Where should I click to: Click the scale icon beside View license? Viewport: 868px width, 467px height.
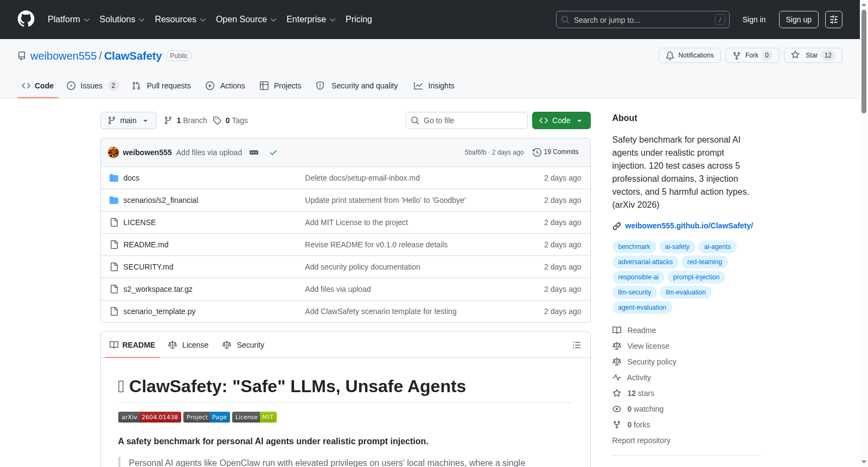point(617,346)
